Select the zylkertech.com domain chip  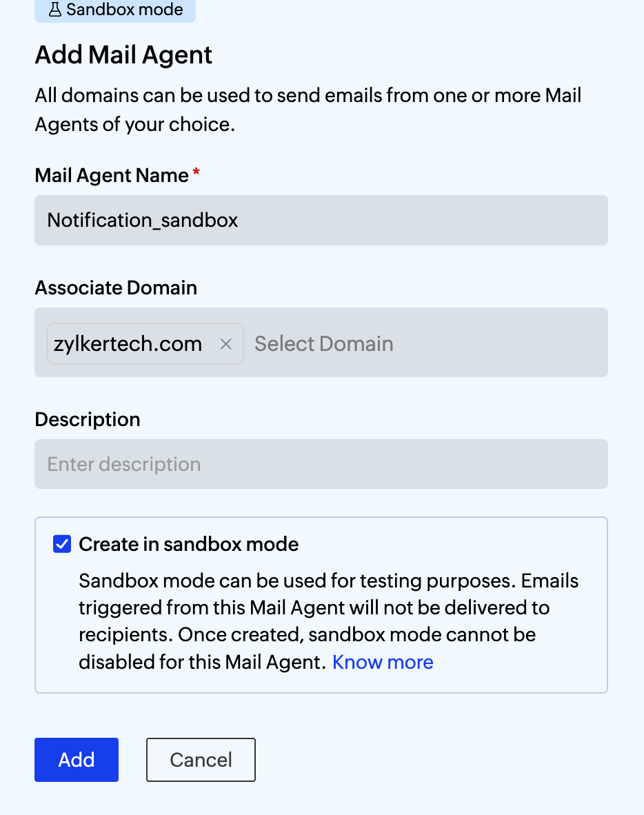coord(128,343)
